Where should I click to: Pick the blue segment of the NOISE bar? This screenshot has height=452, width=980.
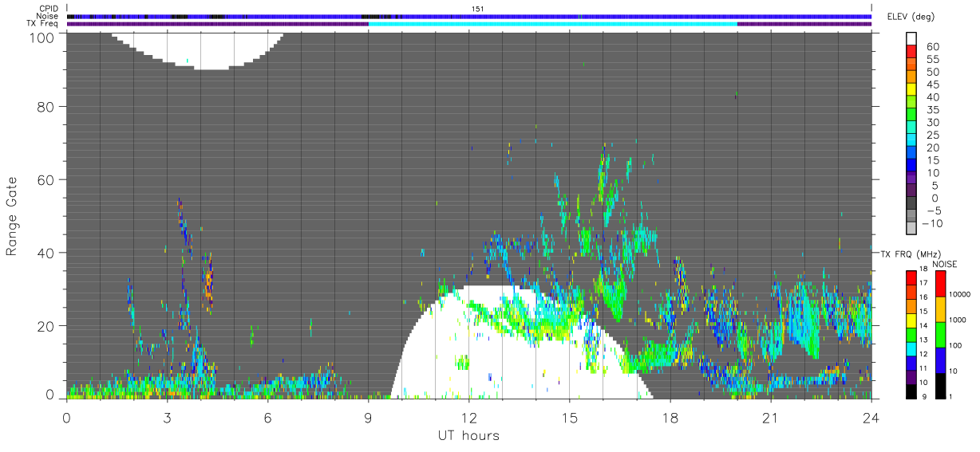tap(940, 359)
